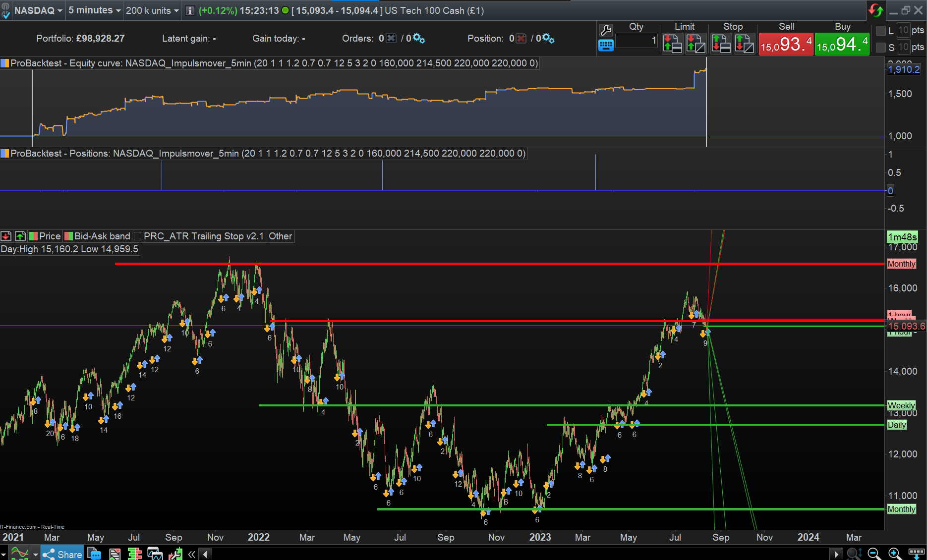Screen dimensions: 927x560
Task: Open the multi-chart windows icon
Action: point(155,554)
